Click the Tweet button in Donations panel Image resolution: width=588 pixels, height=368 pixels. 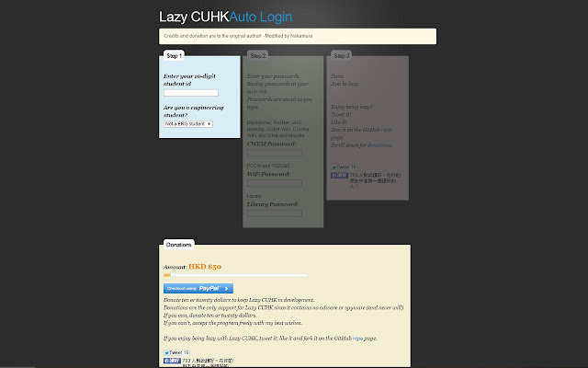tap(173, 352)
